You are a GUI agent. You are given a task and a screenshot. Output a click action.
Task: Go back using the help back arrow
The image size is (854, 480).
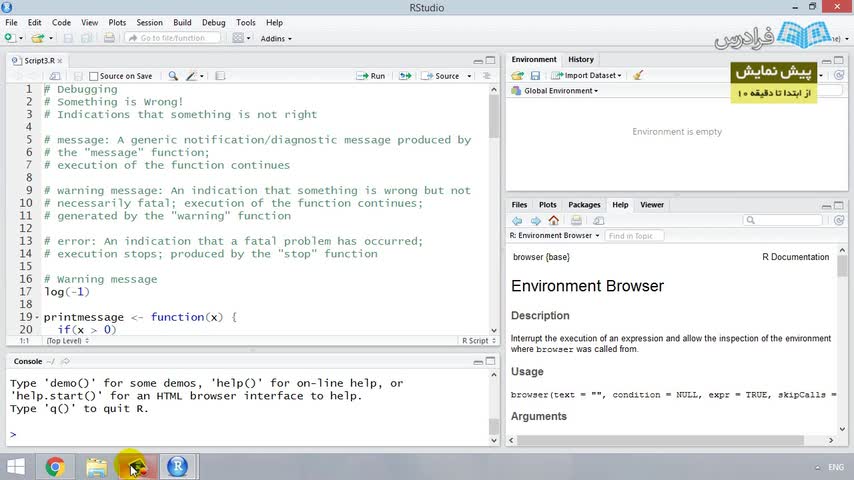coord(517,220)
